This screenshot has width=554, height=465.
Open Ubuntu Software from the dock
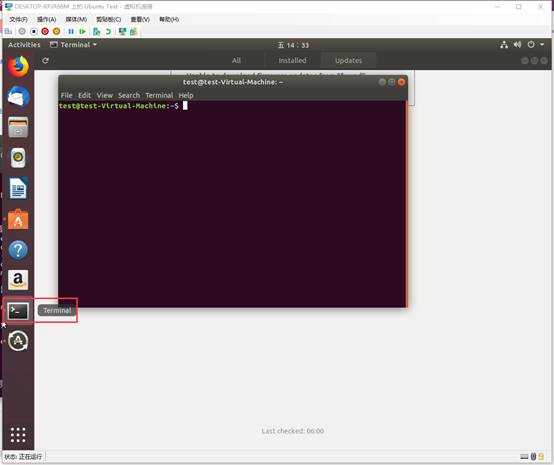click(x=18, y=219)
